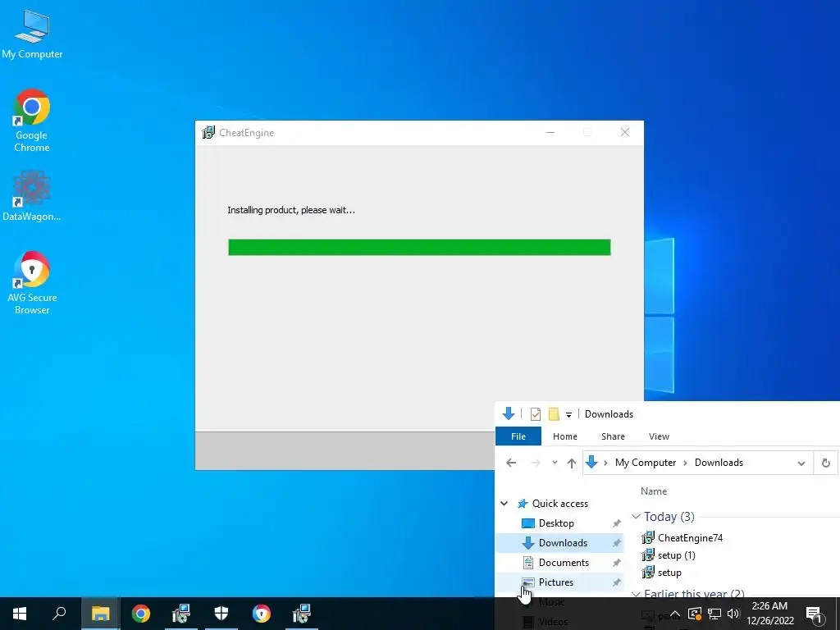Go back in File Explorer
This screenshot has height=630, width=840.
(511, 463)
